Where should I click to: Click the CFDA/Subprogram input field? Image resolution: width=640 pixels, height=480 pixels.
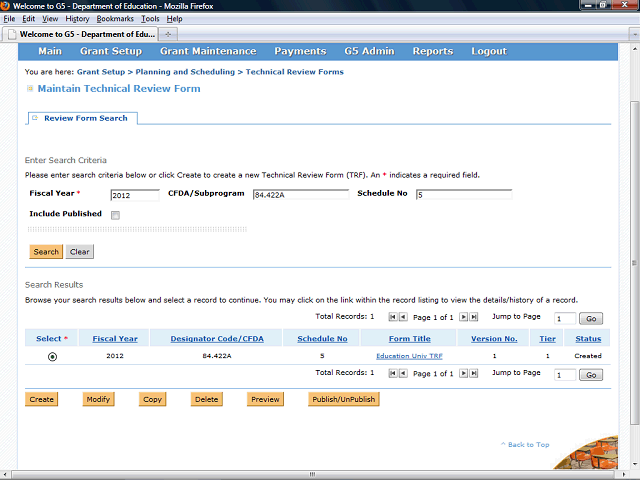click(301, 195)
